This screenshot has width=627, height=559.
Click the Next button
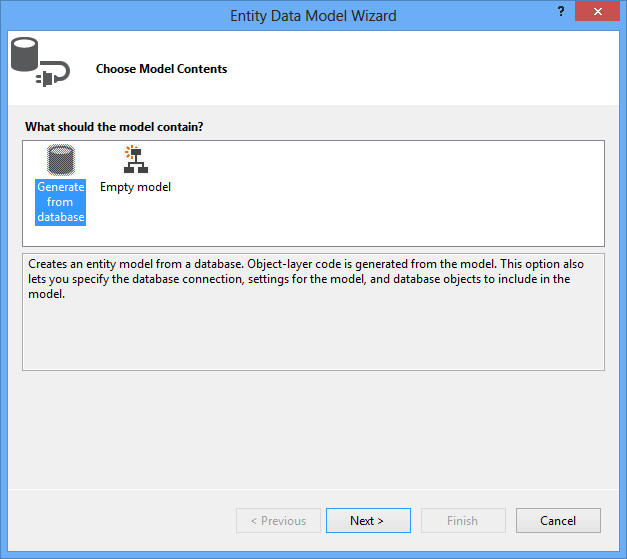point(368,521)
